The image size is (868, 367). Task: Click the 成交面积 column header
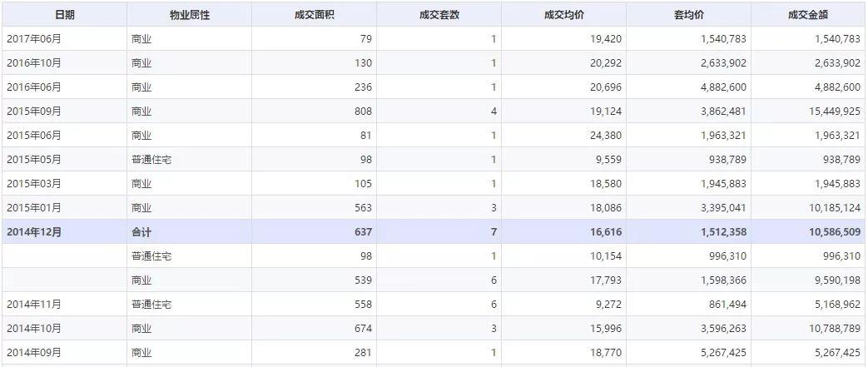coord(315,15)
